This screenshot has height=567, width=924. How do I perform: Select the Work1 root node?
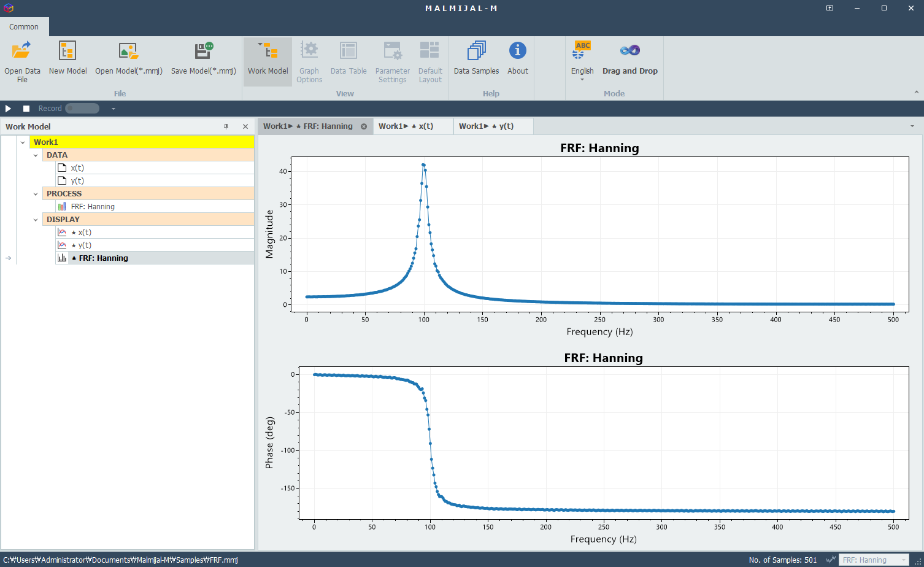(142, 142)
